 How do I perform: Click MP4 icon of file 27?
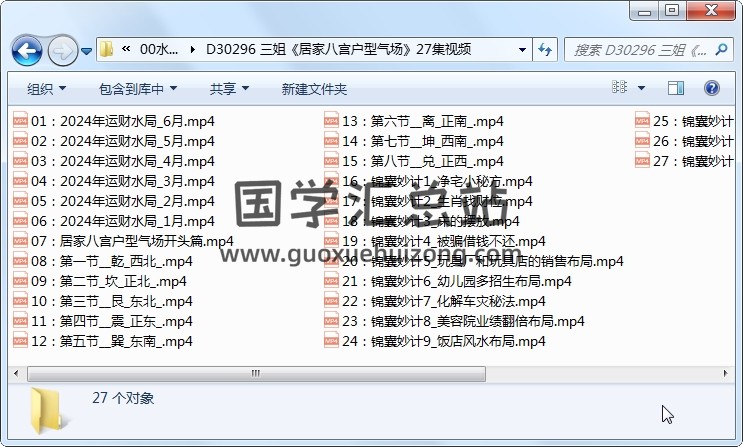642,161
